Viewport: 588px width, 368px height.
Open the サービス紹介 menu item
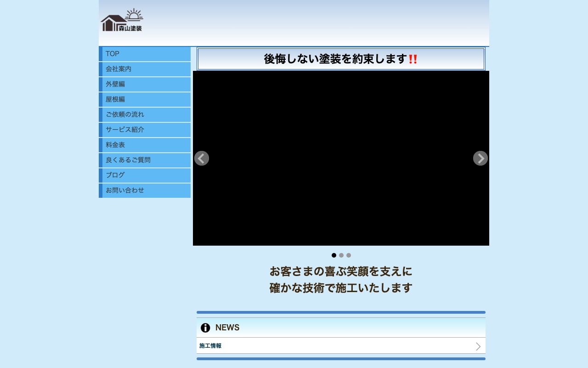click(x=145, y=130)
